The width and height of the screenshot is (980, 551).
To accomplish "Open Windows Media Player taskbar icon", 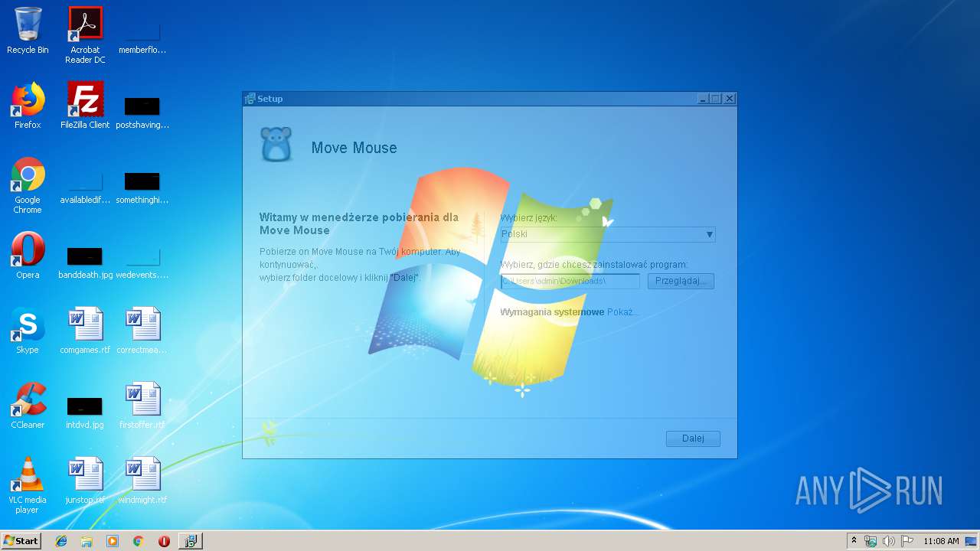I will point(113,541).
